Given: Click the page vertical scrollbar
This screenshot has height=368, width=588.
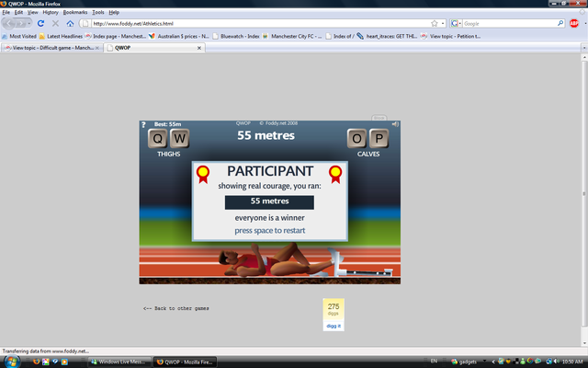Looking at the screenshot, I should [584, 200].
